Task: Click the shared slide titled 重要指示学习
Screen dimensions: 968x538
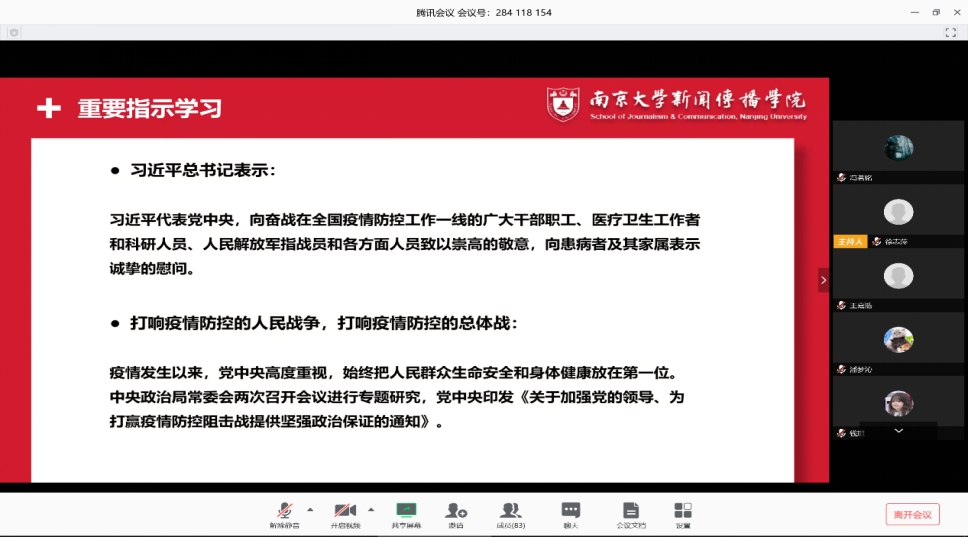Action: pyautogui.click(x=413, y=280)
